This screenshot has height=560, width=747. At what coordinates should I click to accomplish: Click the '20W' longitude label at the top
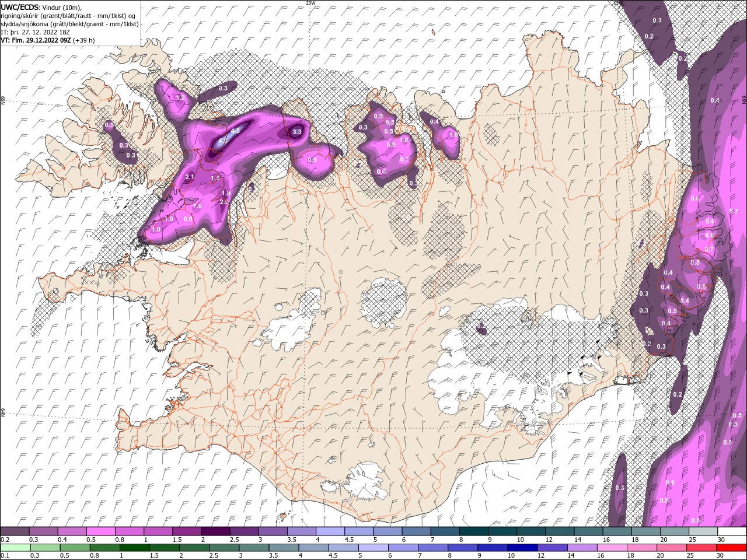(310, 3)
